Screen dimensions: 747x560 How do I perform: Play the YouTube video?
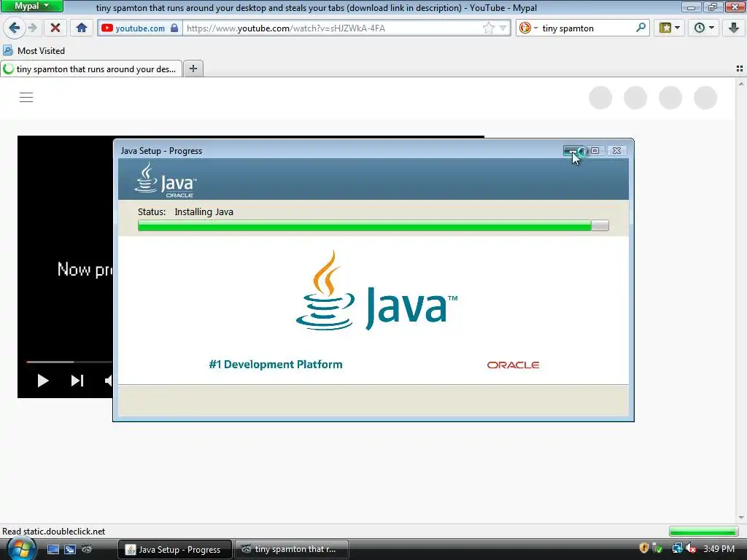43,381
